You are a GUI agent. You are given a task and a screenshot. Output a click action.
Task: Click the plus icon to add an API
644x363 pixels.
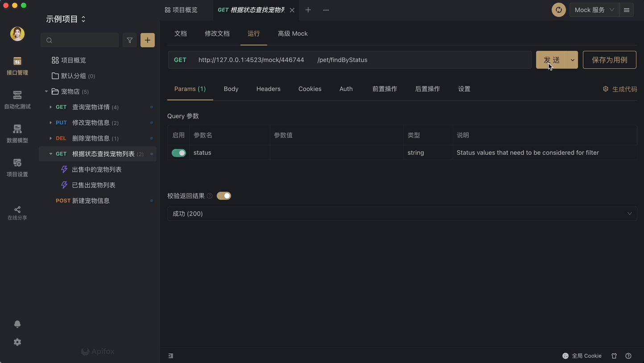[x=147, y=40]
